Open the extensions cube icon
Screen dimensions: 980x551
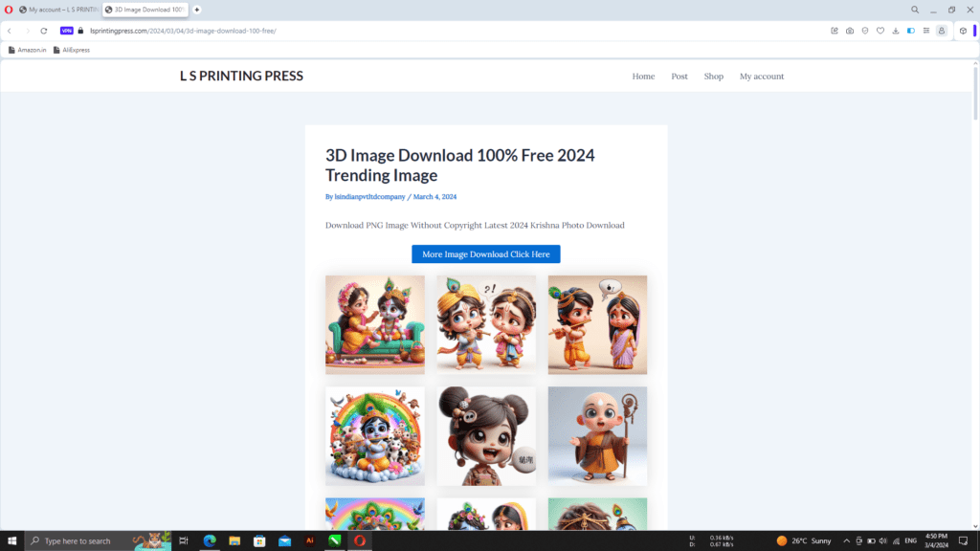coord(963,31)
